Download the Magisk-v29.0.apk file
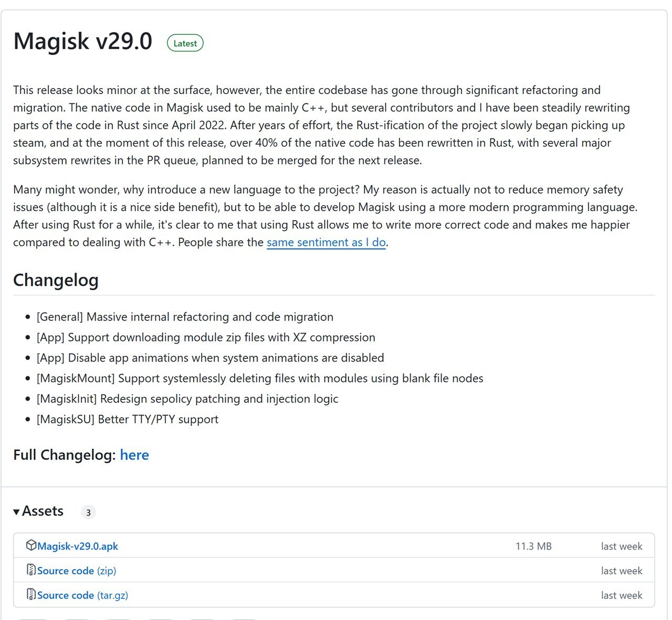The height and width of the screenshot is (620, 672). click(x=78, y=546)
